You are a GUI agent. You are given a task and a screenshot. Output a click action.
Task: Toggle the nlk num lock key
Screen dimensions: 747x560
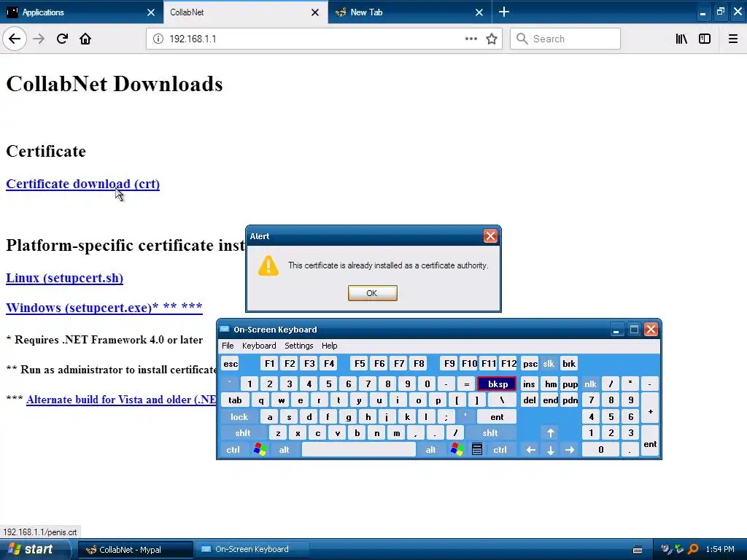click(591, 384)
